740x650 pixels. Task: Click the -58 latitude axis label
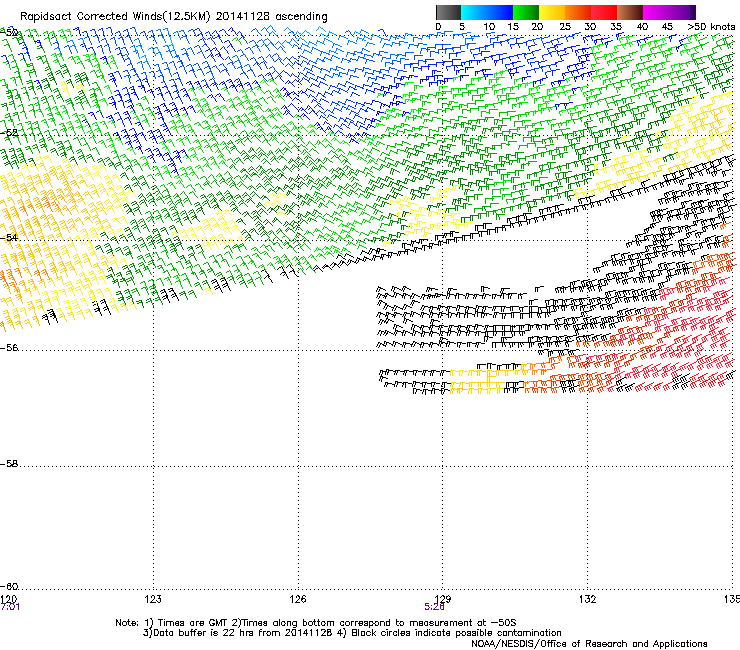pos(9,464)
